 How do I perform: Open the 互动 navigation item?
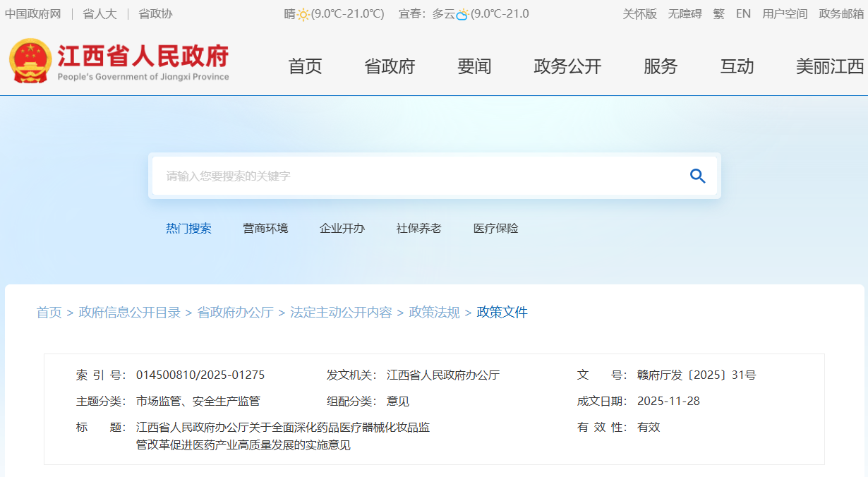tap(737, 66)
